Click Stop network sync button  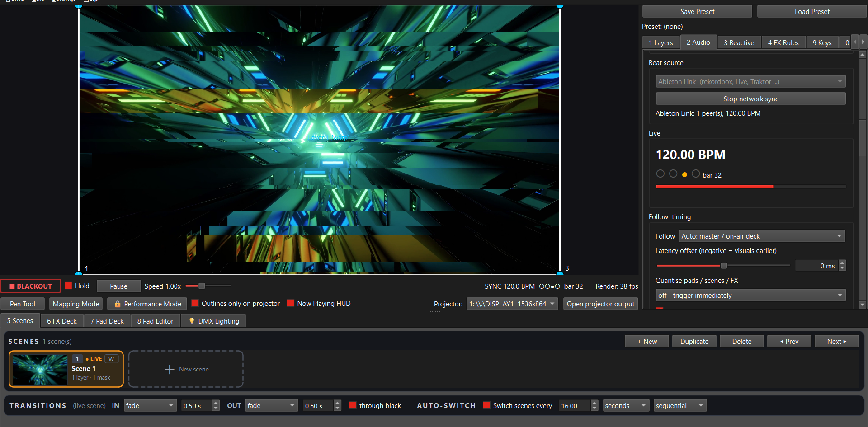[750, 99]
